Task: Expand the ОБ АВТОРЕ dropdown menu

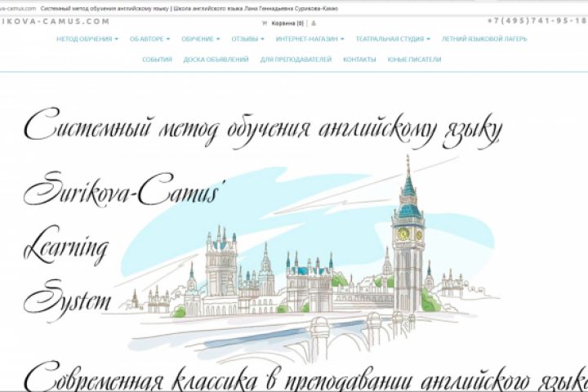Action: click(x=149, y=38)
